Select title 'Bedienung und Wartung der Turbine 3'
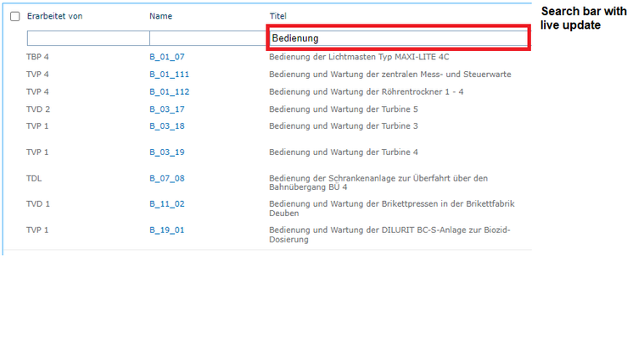644x339 pixels. point(344,126)
